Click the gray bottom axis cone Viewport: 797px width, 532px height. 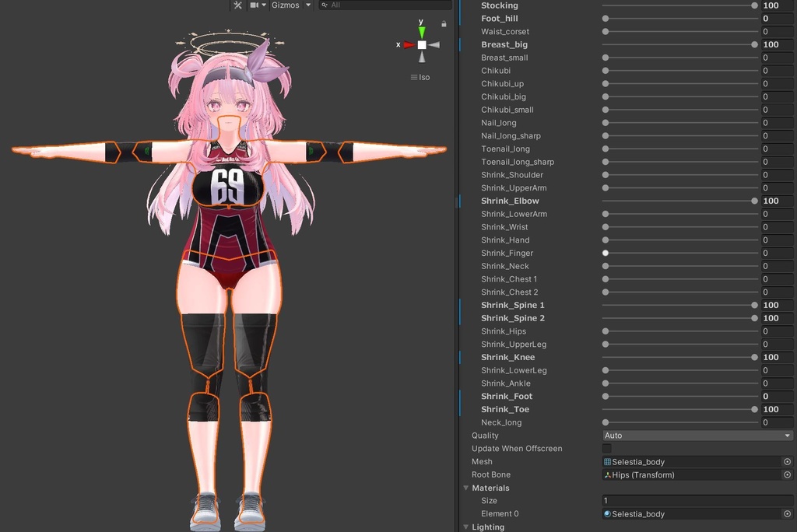(422, 57)
